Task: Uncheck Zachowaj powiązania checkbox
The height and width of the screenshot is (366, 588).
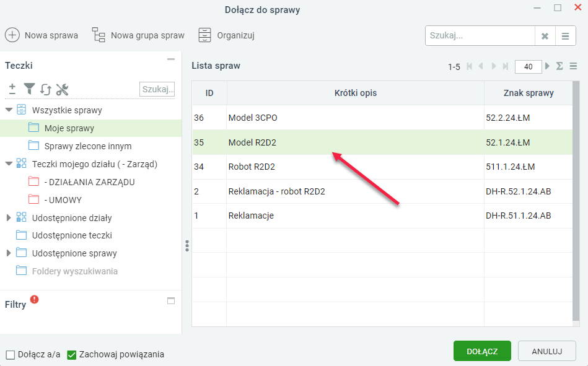Action: tap(72, 355)
